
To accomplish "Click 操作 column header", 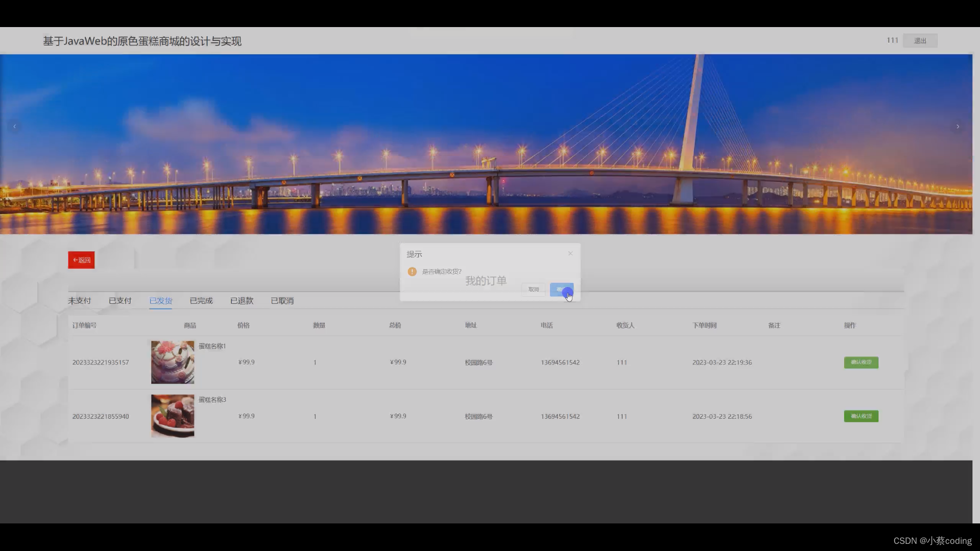I will point(850,325).
